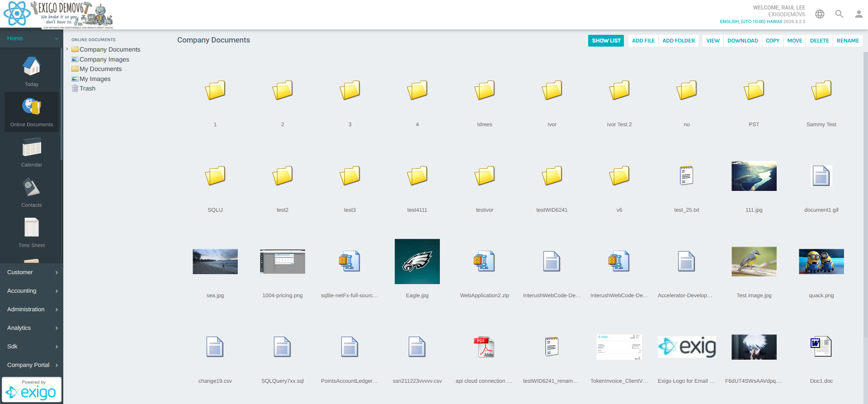868x404 pixels.
Task: Click the Show List button
Action: click(x=606, y=41)
